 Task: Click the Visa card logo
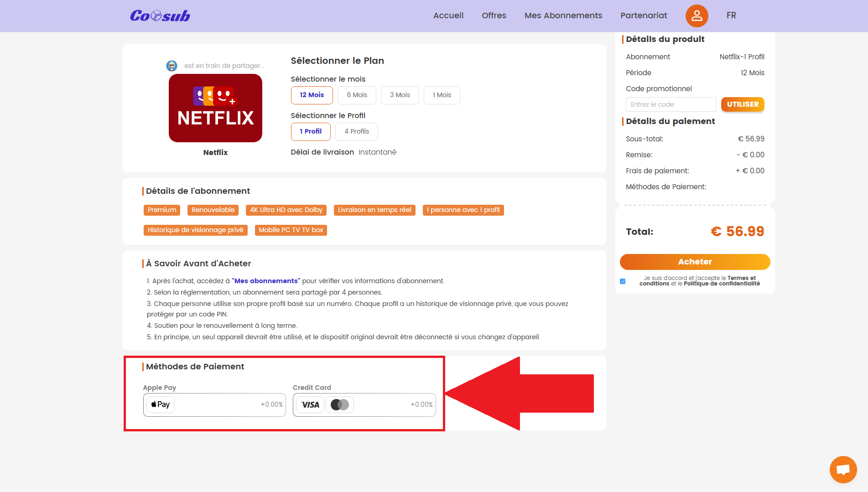(310, 405)
